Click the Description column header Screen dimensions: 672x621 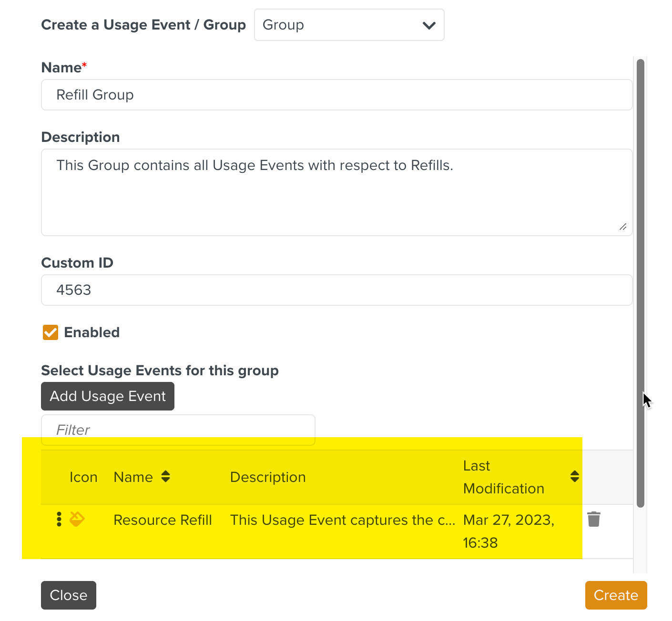[268, 477]
